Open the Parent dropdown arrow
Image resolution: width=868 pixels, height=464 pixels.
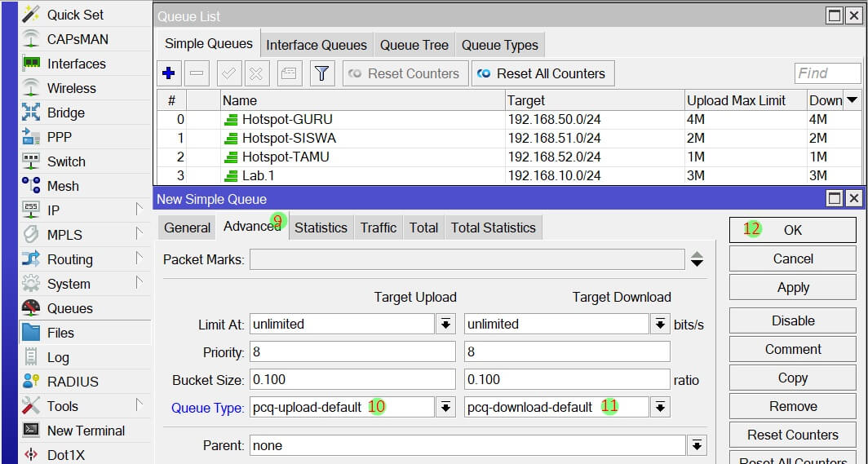[x=696, y=445]
